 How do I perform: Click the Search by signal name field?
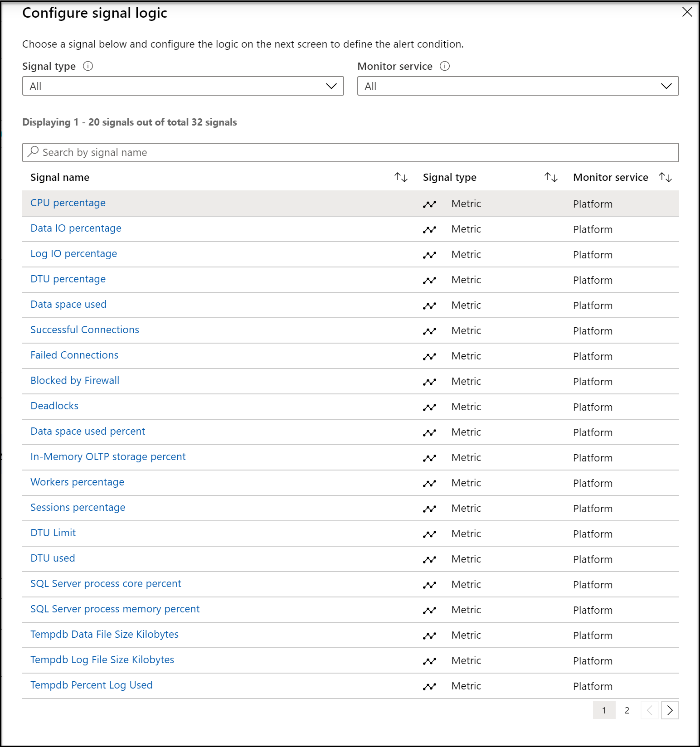(x=350, y=152)
